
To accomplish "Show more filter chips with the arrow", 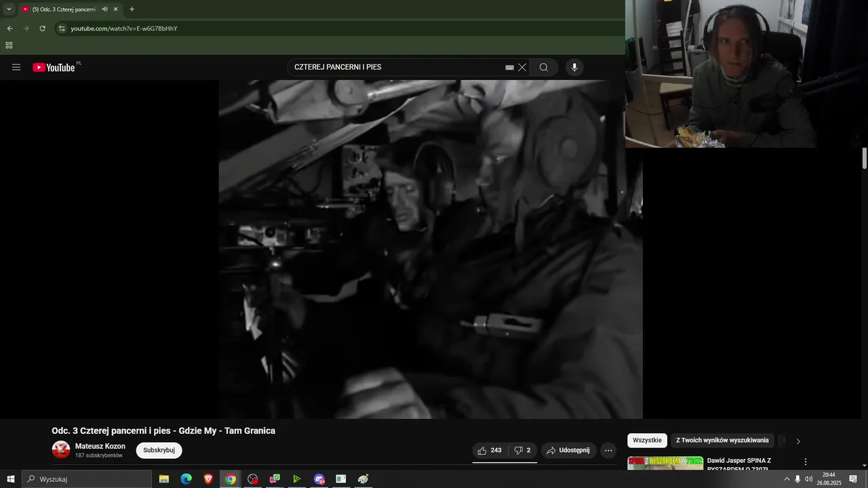I will 798,441.
